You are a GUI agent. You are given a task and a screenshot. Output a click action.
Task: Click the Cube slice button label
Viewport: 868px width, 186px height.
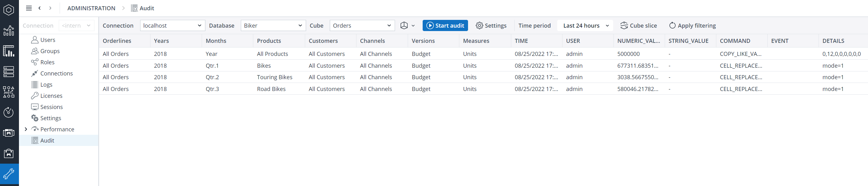pyautogui.click(x=643, y=25)
